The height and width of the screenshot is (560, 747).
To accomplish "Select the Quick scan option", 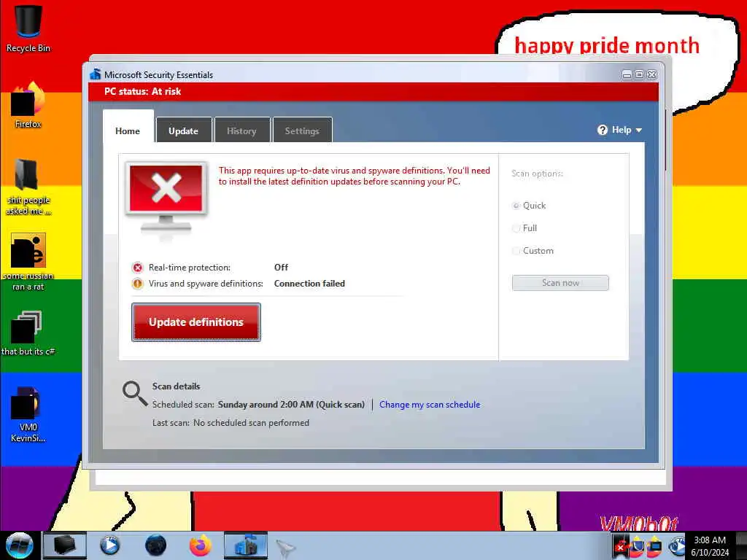I will tap(516, 206).
